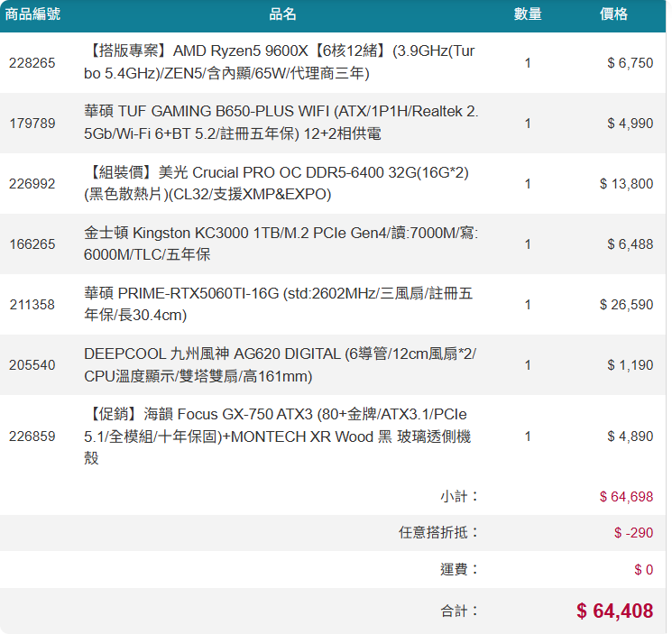Click the $ 26,590 price
Screen dimensions: 672x634
pos(626,305)
